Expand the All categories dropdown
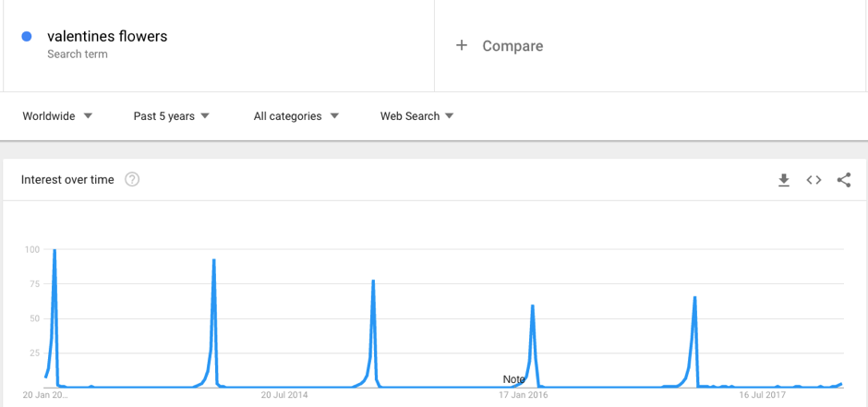The image size is (868, 407). 295,116
